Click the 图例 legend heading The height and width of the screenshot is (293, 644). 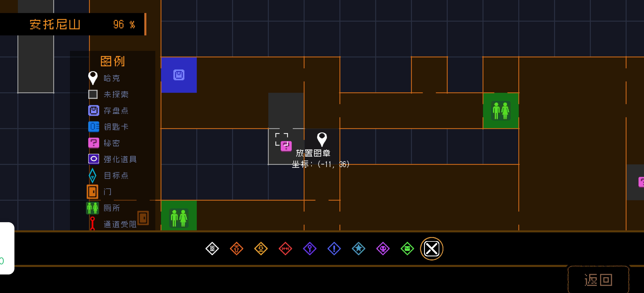[x=112, y=61]
